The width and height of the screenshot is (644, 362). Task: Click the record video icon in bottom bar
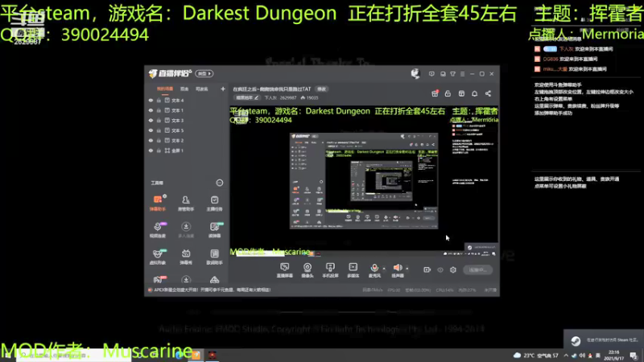click(427, 269)
